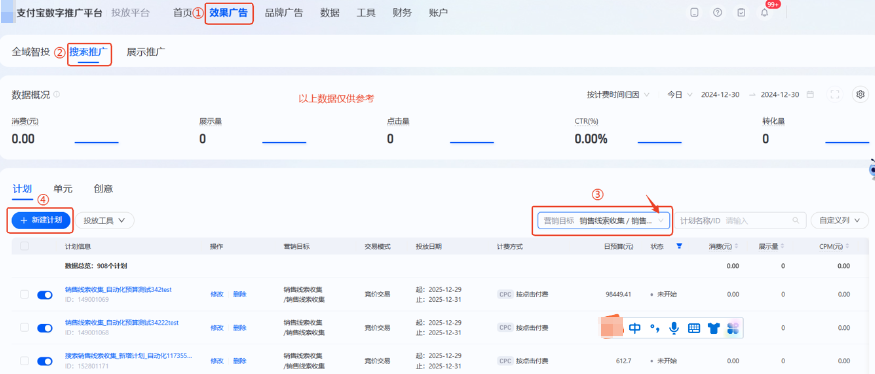
Task: Open the 工具 menu item
Action: tap(366, 13)
